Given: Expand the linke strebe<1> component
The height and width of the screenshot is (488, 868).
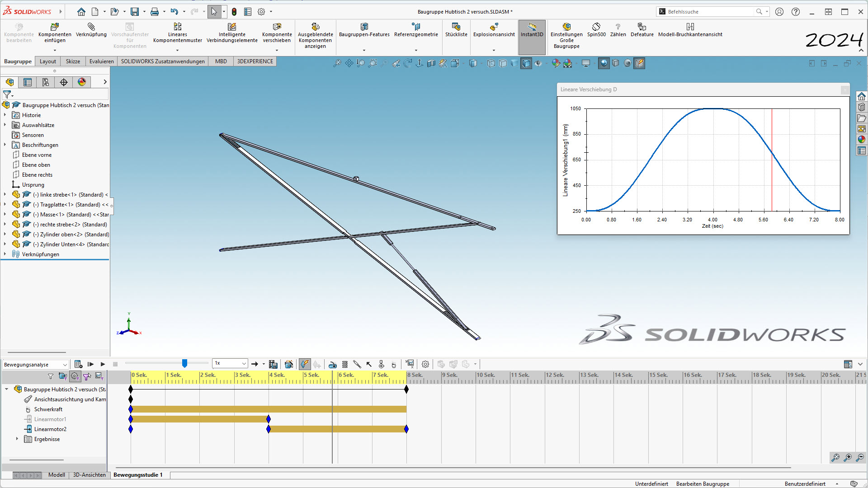Looking at the screenshot, I should (5, 195).
